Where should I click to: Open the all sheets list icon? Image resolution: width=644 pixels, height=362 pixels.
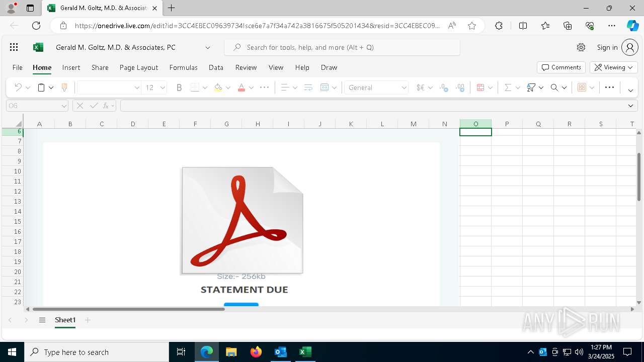click(42, 320)
